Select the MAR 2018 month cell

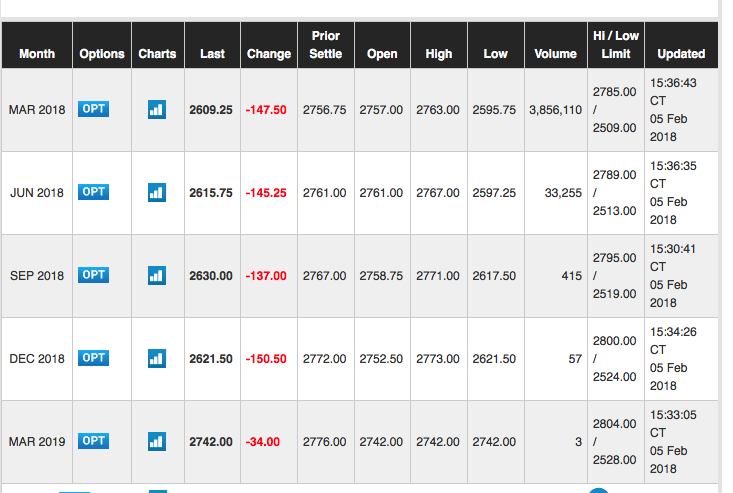pyautogui.click(x=37, y=110)
